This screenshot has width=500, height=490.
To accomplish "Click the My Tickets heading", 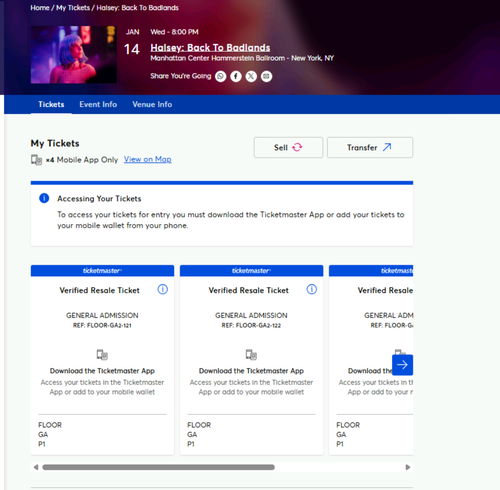I will [55, 143].
